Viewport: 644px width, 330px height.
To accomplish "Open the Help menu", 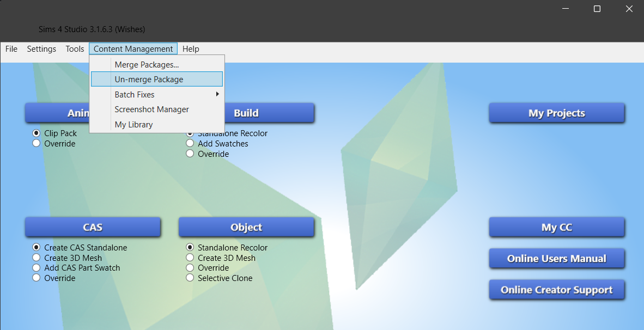I will 191,49.
